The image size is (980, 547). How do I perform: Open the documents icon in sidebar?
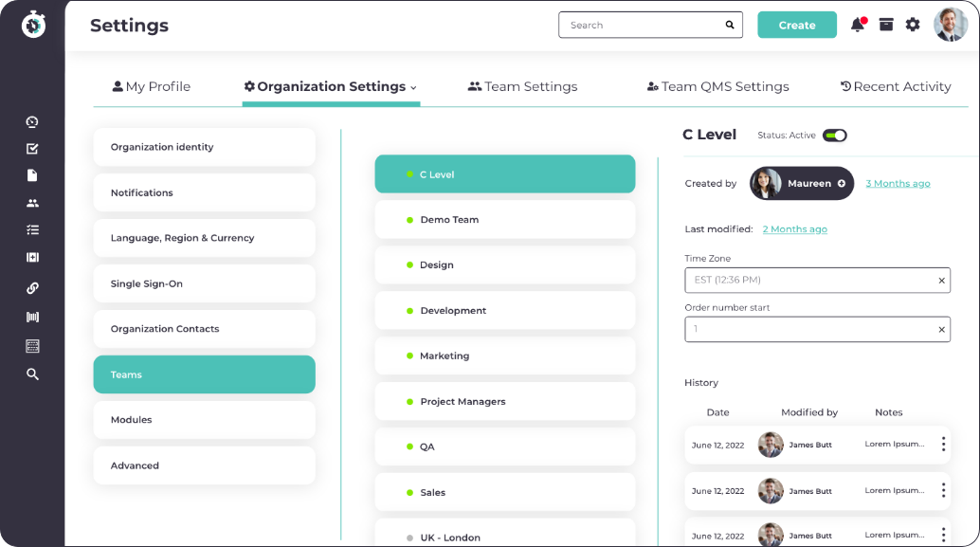31,174
